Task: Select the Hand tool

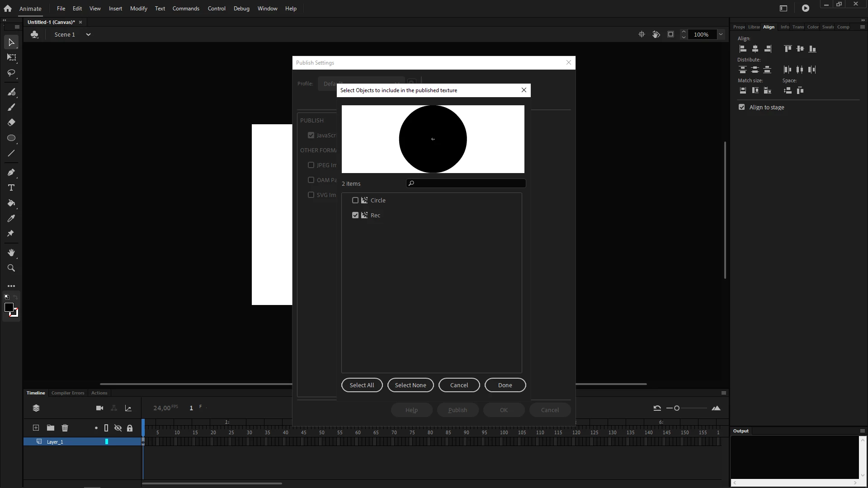Action: (11, 253)
